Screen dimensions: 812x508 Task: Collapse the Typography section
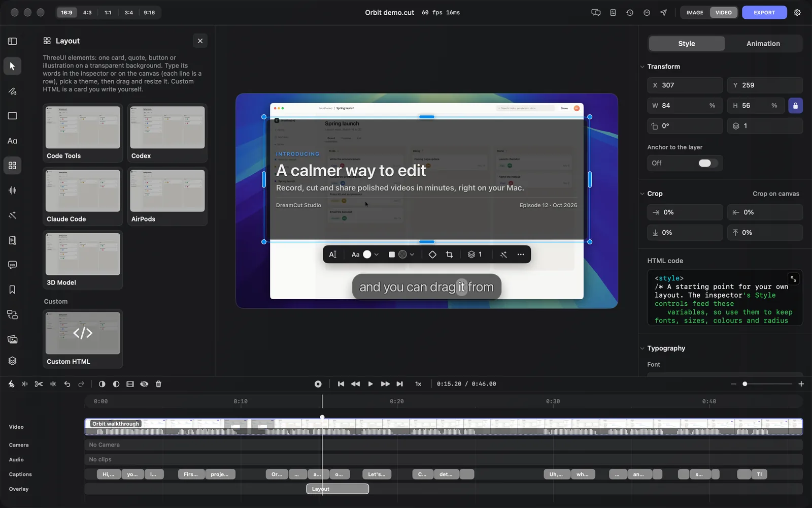[x=642, y=348]
